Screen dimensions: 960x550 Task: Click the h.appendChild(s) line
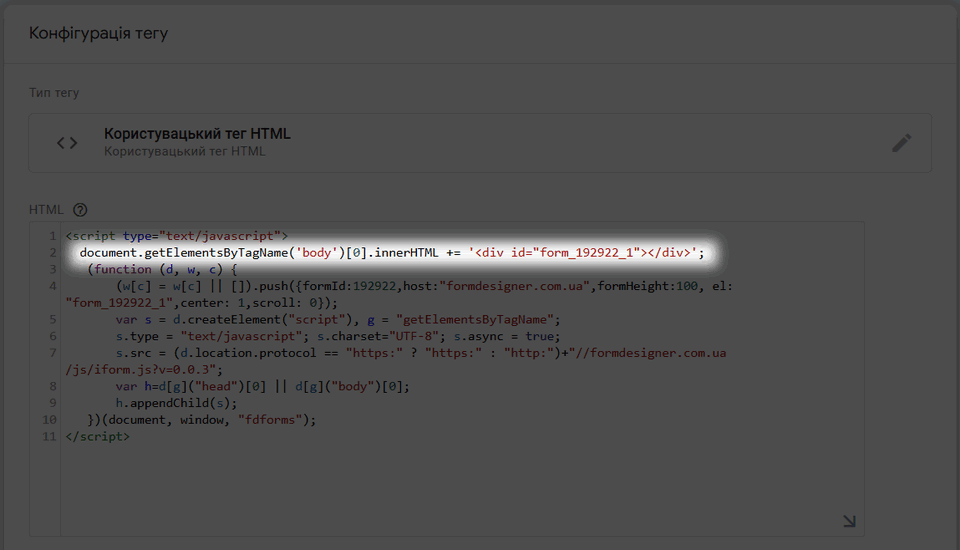[175, 404]
